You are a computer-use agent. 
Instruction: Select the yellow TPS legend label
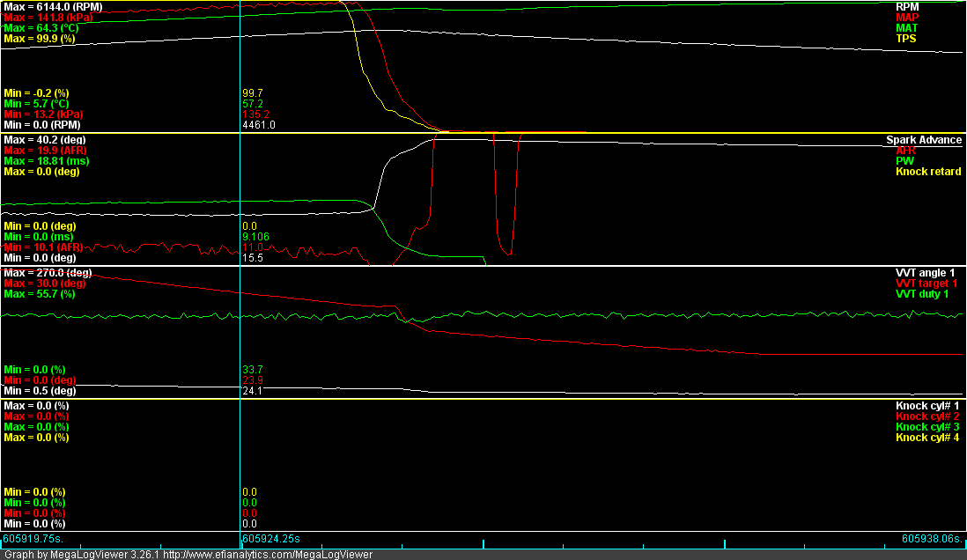point(907,39)
